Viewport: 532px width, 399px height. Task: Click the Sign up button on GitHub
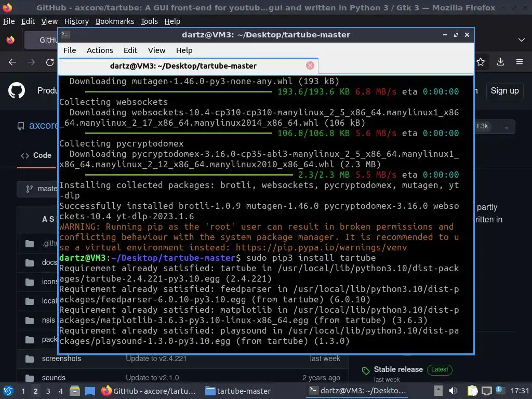click(504, 91)
